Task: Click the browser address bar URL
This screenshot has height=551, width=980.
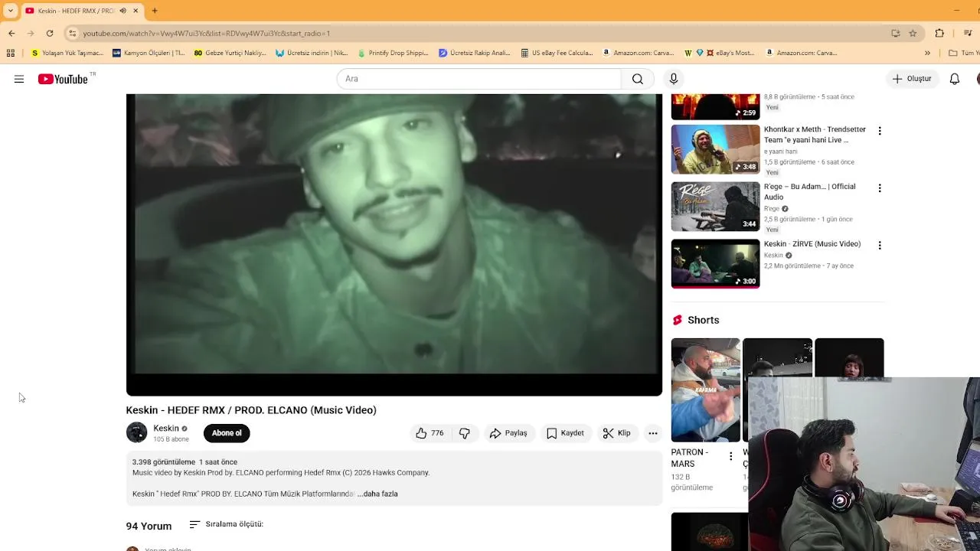Action: pos(207,34)
